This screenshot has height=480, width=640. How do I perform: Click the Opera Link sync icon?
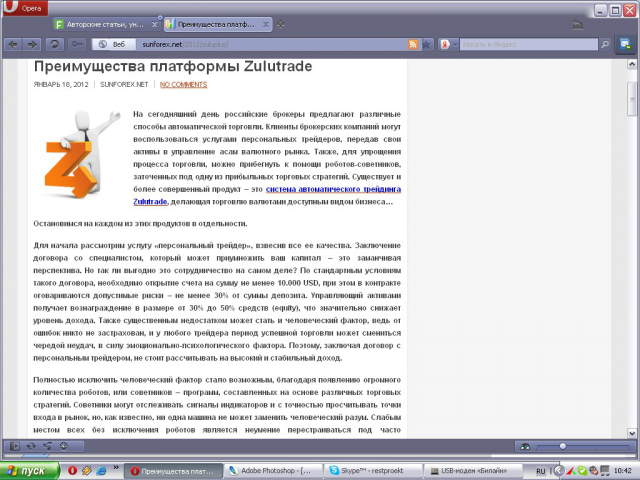pyautogui.click(x=31, y=446)
